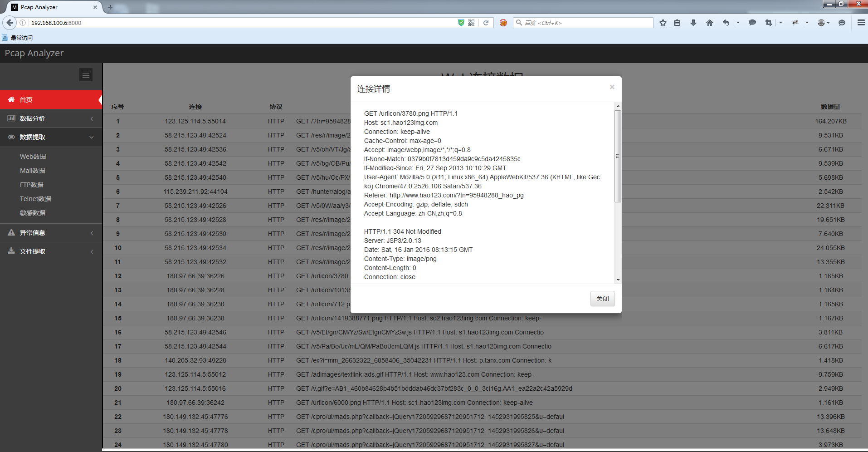868x452 pixels.
Task: Open the Firefox menu hamburger icon
Action: point(860,22)
